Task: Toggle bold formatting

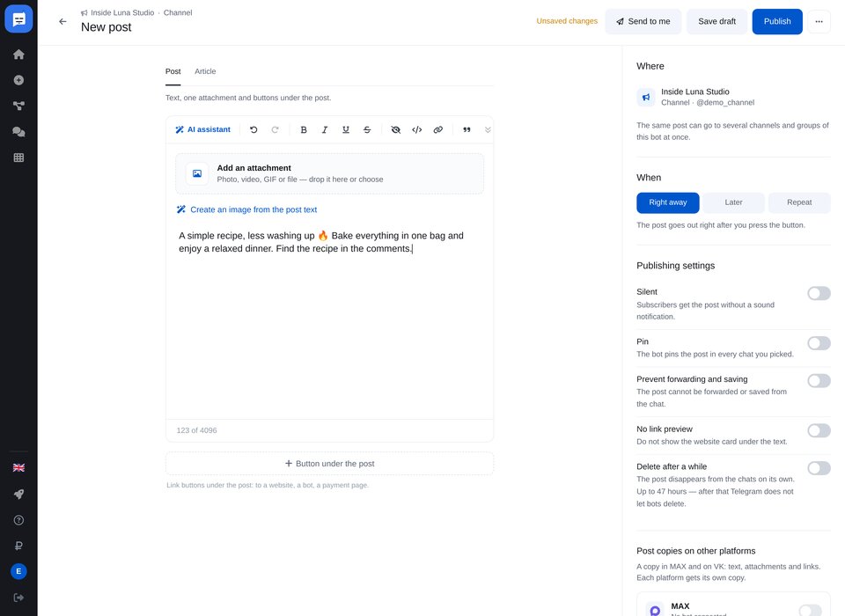Action: point(304,130)
